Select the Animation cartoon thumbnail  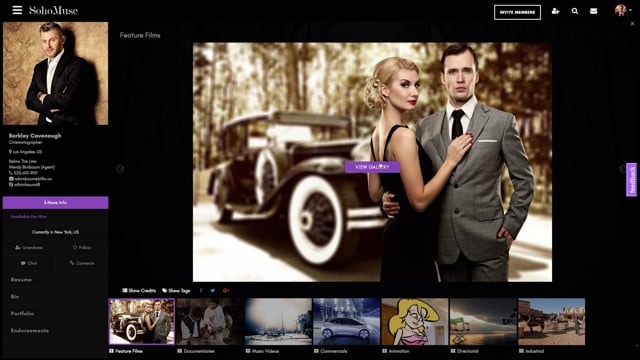[x=415, y=322]
